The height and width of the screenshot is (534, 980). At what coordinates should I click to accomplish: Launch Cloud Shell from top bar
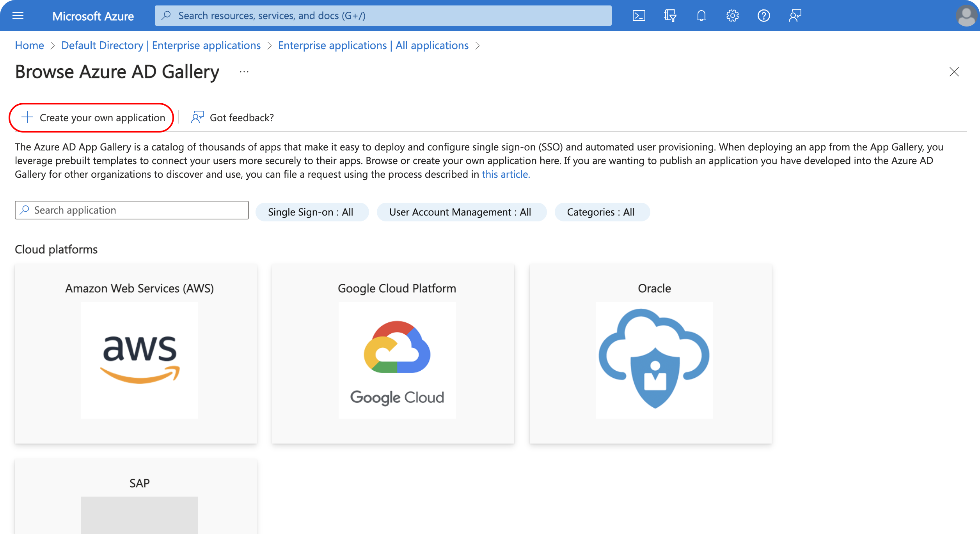(x=639, y=16)
